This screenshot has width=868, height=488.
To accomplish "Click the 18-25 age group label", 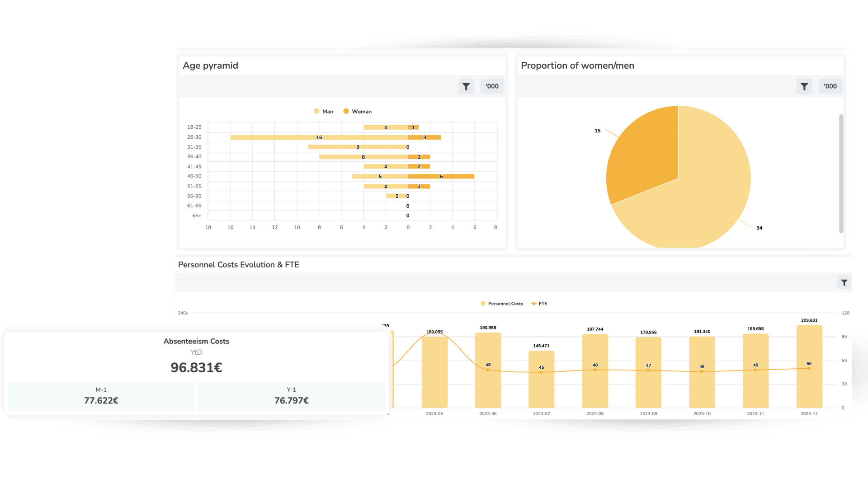I will [x=194, y=127].
